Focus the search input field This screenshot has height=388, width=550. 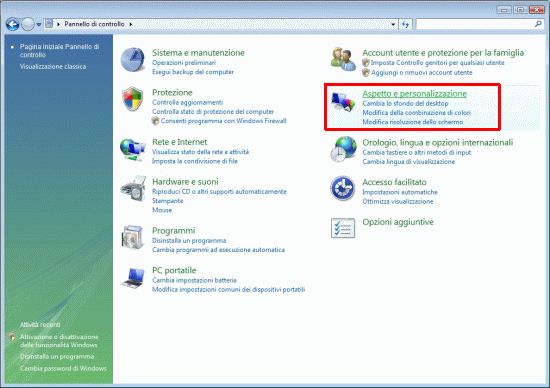475,24
